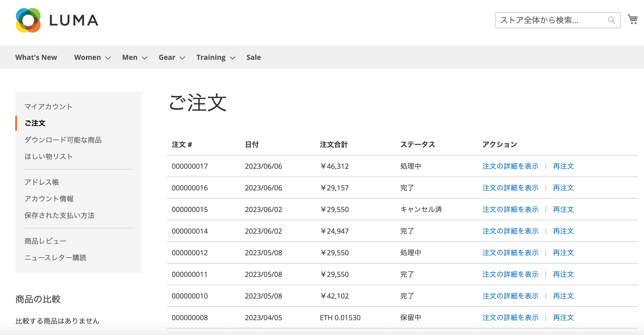Expand the Training dropdown arrow

[x=232, y=58]
